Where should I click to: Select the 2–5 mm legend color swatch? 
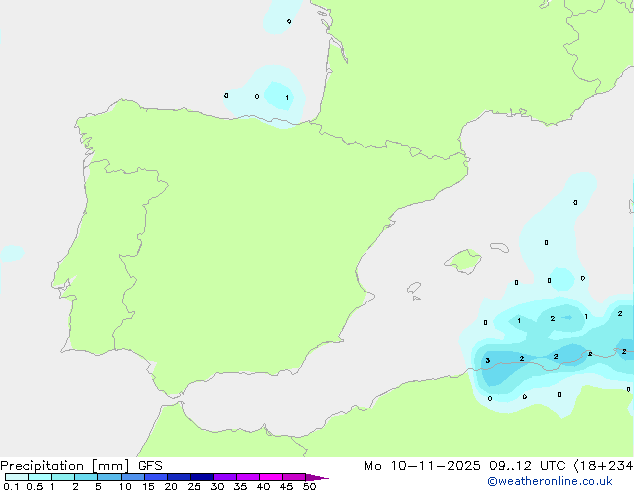click(x=86, y=477)
